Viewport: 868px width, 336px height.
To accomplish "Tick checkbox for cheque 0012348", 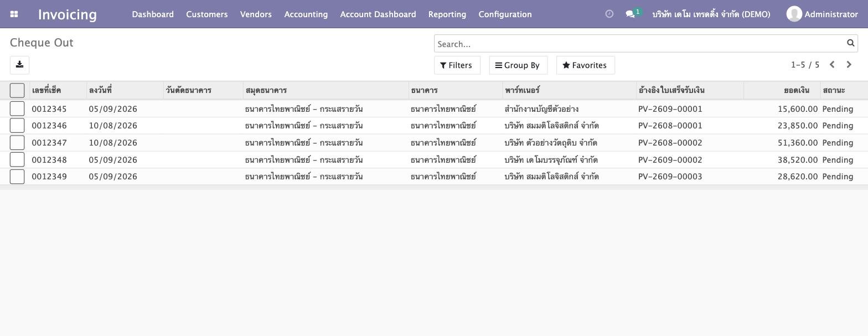I will pos(17,159).
